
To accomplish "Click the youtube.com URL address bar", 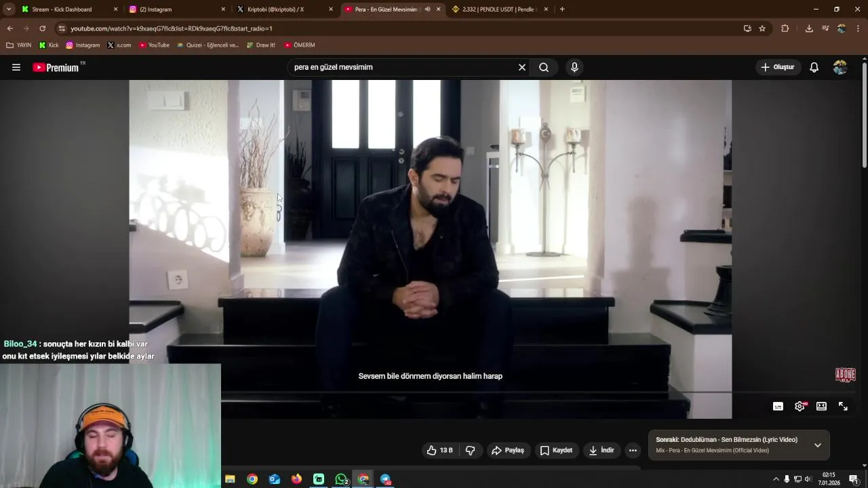I will [x=400, y=28].
